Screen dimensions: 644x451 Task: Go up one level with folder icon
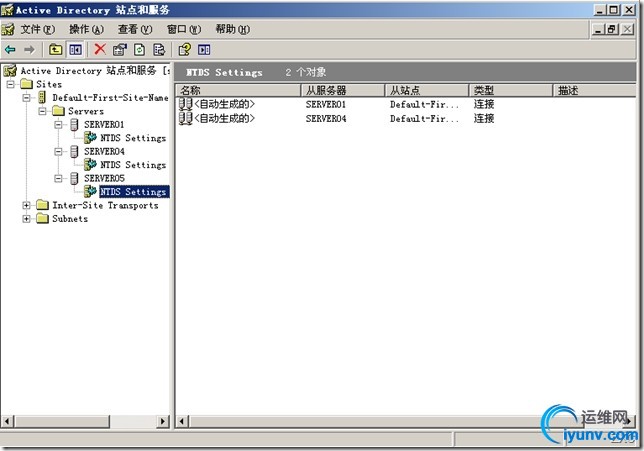coord(55,50)
